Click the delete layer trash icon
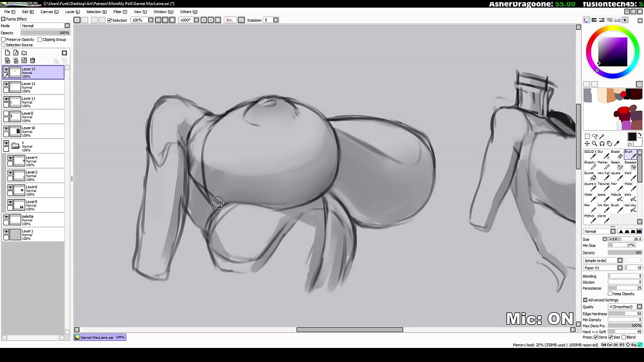This screenshot has width=644, height=362. [x=33, y=60]
